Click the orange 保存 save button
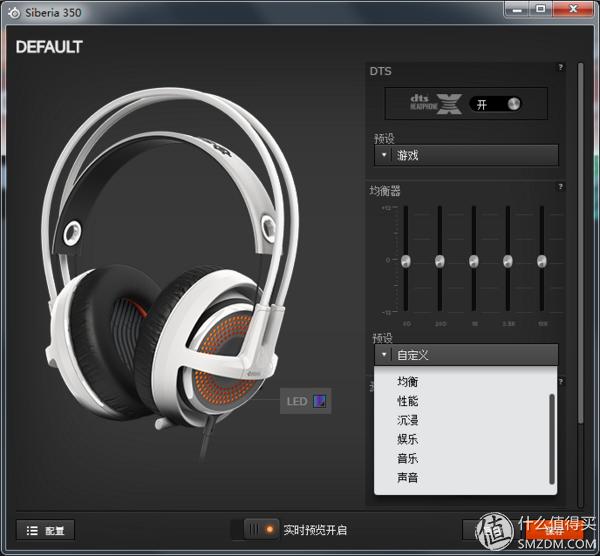Viewport: 600px width, 556px height. click(554, 530)
